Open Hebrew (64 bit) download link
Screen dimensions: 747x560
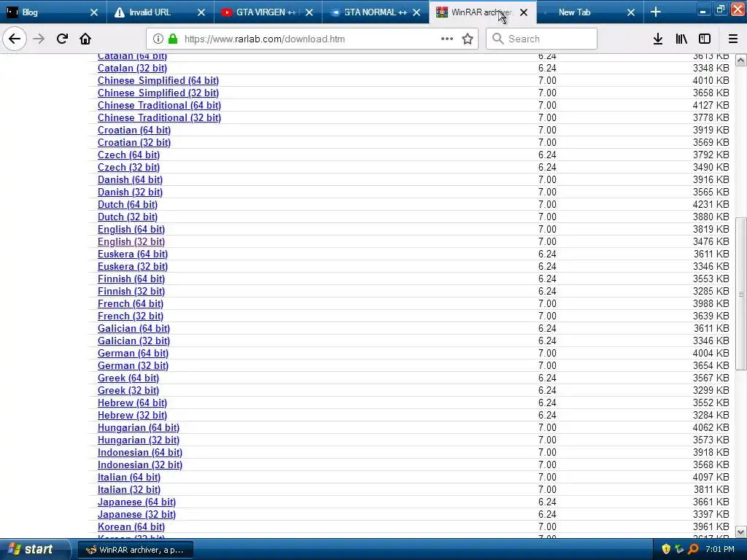[132, 402]
